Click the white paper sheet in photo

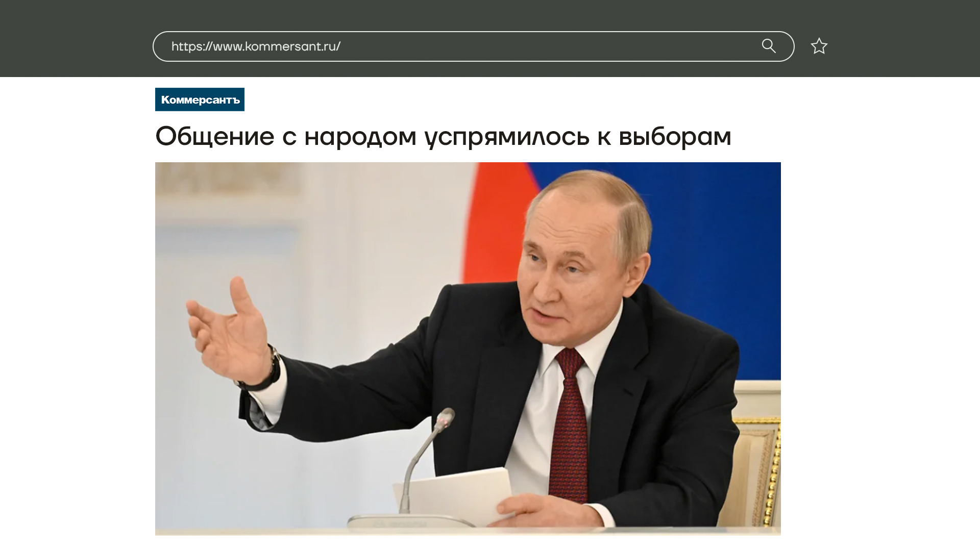459,492
